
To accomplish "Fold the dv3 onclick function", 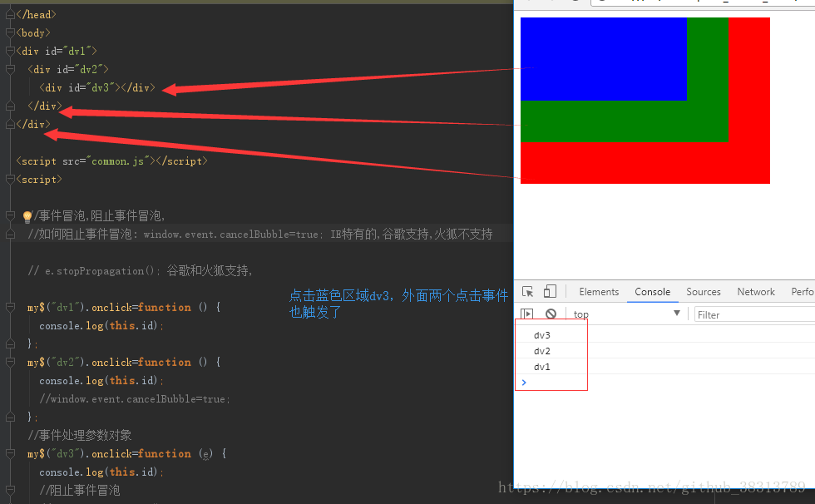I will pyautogui.click(x=10, y=453).
